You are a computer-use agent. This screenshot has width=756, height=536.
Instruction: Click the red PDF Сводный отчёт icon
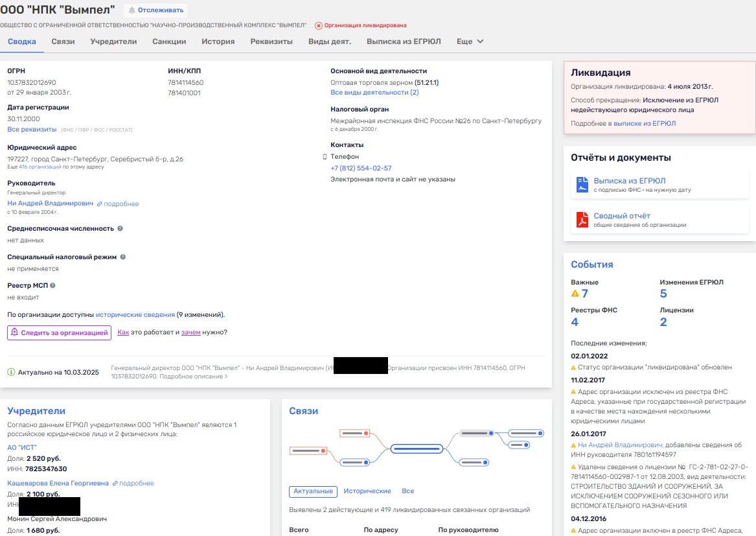[582, 220]
